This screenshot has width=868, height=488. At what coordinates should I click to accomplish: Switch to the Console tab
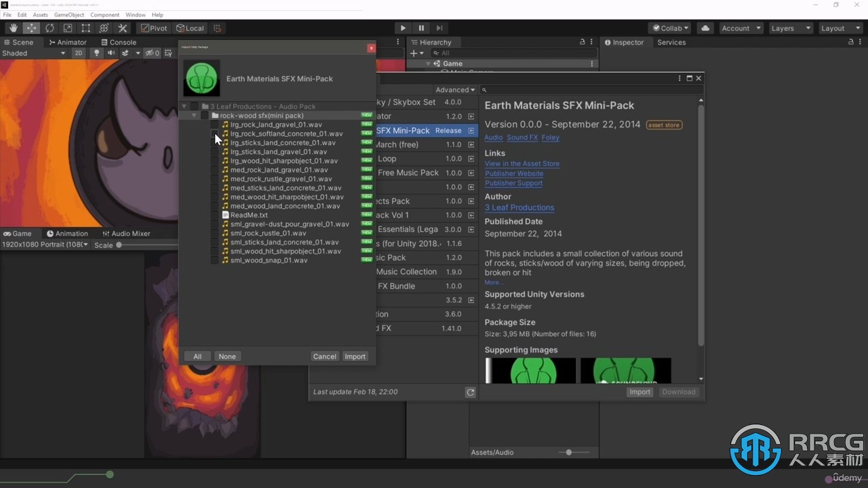click(118, 42)
